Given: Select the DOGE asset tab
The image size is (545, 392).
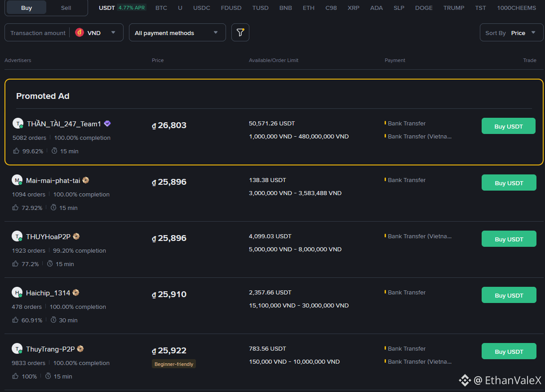Looking at the screenshot, I should (x=424, y=8).
